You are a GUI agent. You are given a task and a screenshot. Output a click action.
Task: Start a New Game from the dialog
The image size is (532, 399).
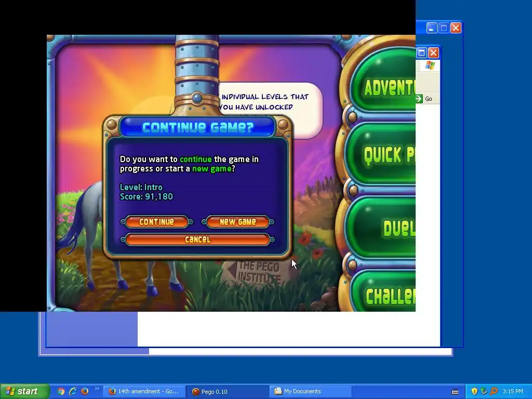[x=237, y=222]
